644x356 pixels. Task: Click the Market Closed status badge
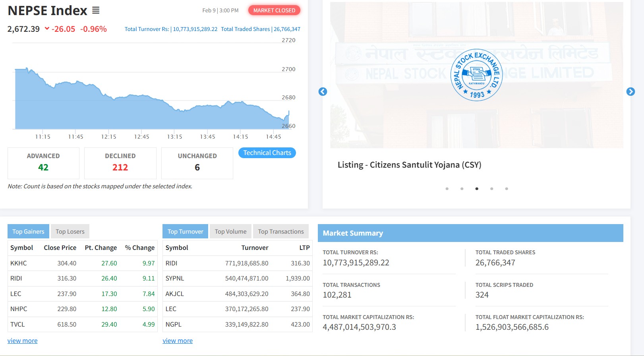274,10
